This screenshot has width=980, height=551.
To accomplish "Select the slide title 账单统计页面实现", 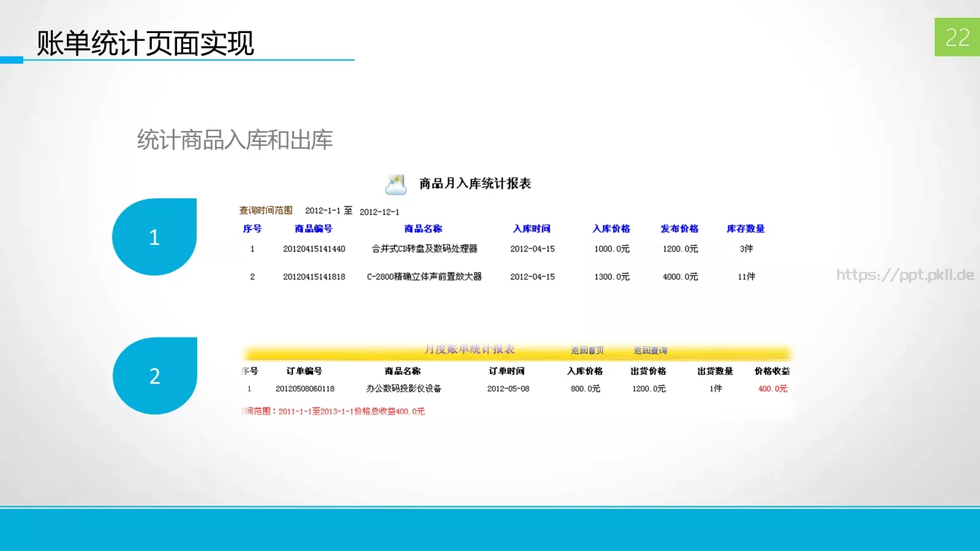I will 145,43.
